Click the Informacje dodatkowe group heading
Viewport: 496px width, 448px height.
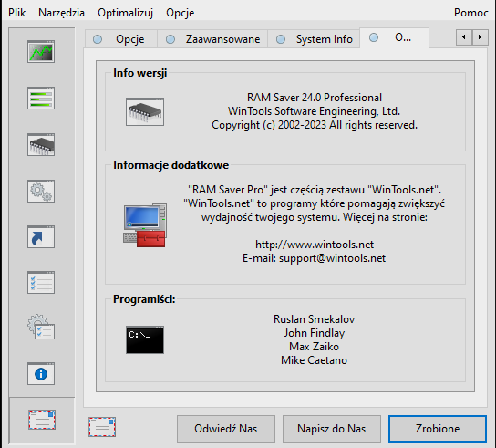coord(170,165)
